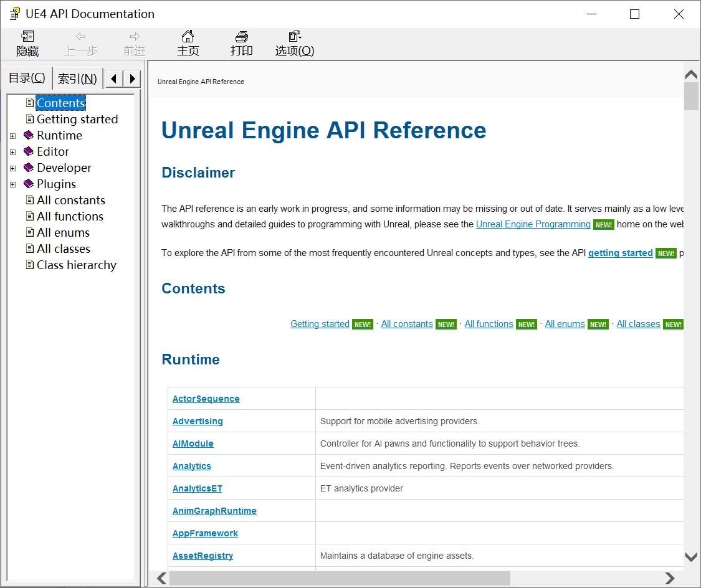Click the tab strip left arrow button

115,78
